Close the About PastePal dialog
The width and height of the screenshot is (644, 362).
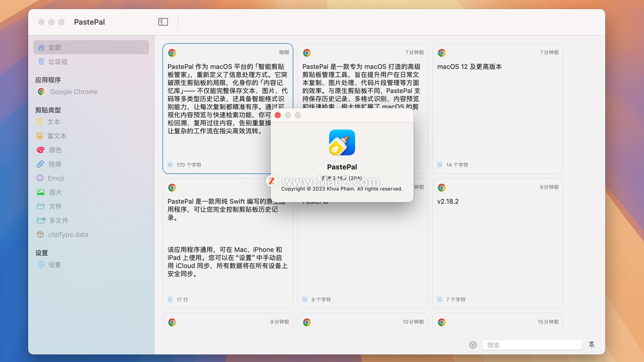[x=278, y=115]
